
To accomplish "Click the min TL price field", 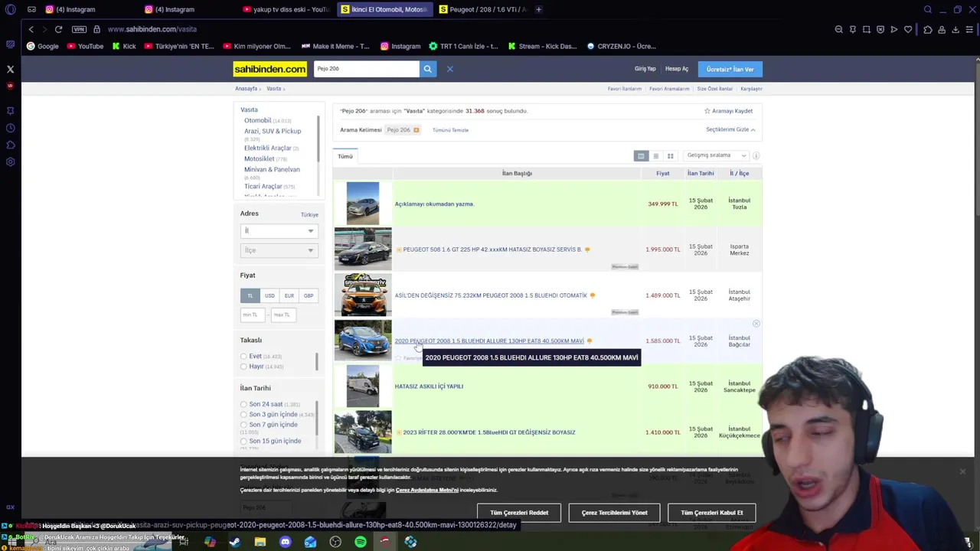I will 251,315.
